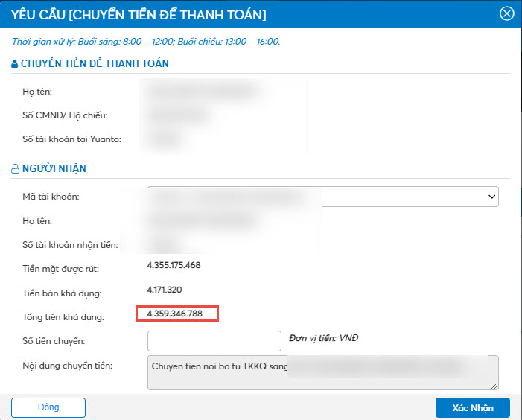Click the NGƯỜI NHẬN section heading

coord(54,169)
